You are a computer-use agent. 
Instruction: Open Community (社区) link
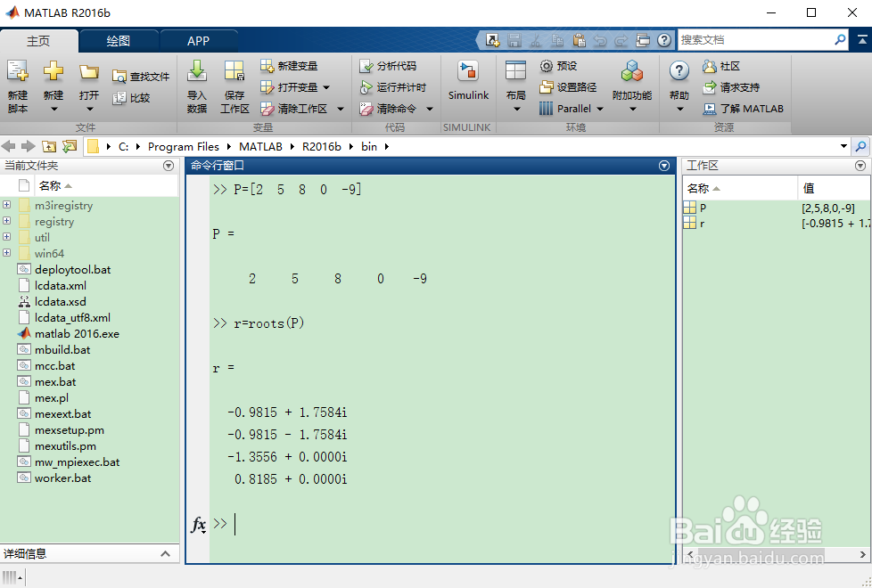coord(721,66)
